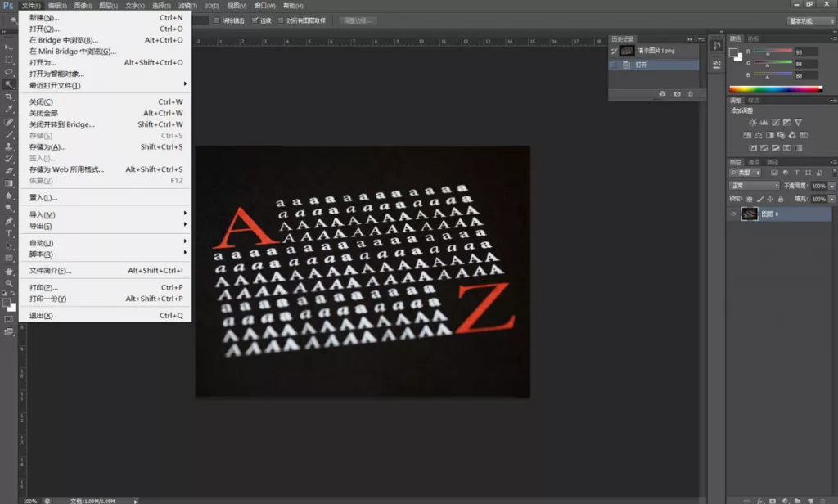Choose 打开 from the File menu
838x504 pixels.
(105, 29)
